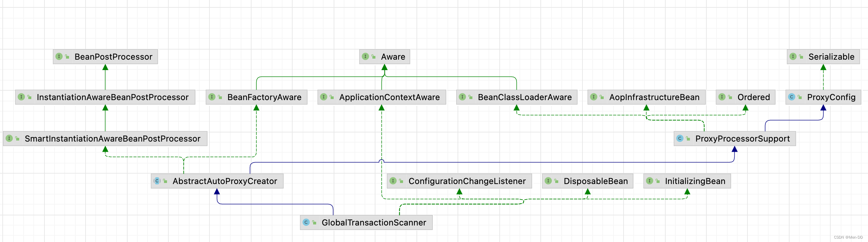Click the visibility lock icon of ProxyConfig
The width and height of the screenshot is (868, 242).
coord(800,97)
